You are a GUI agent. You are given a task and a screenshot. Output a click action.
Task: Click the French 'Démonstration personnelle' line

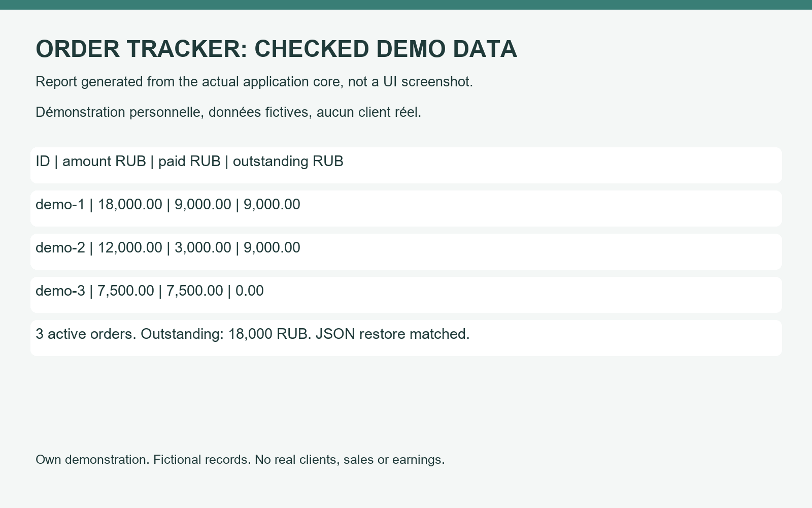(x=228, y=112)
